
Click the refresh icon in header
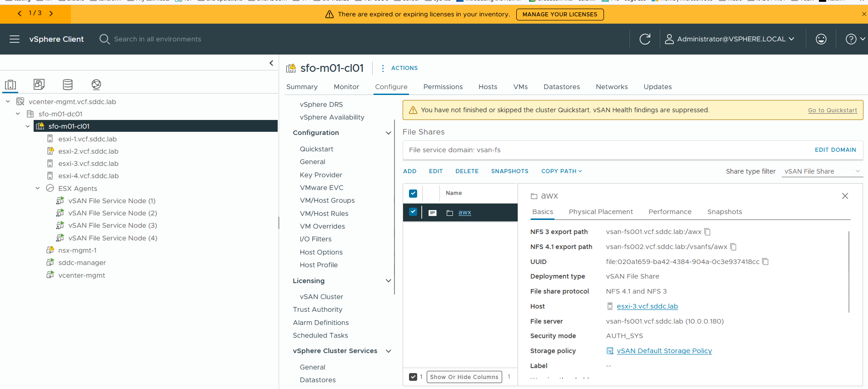(645, 39)
